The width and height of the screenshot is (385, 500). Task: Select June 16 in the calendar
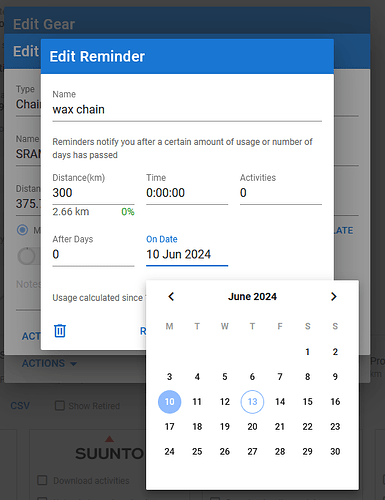335,402
